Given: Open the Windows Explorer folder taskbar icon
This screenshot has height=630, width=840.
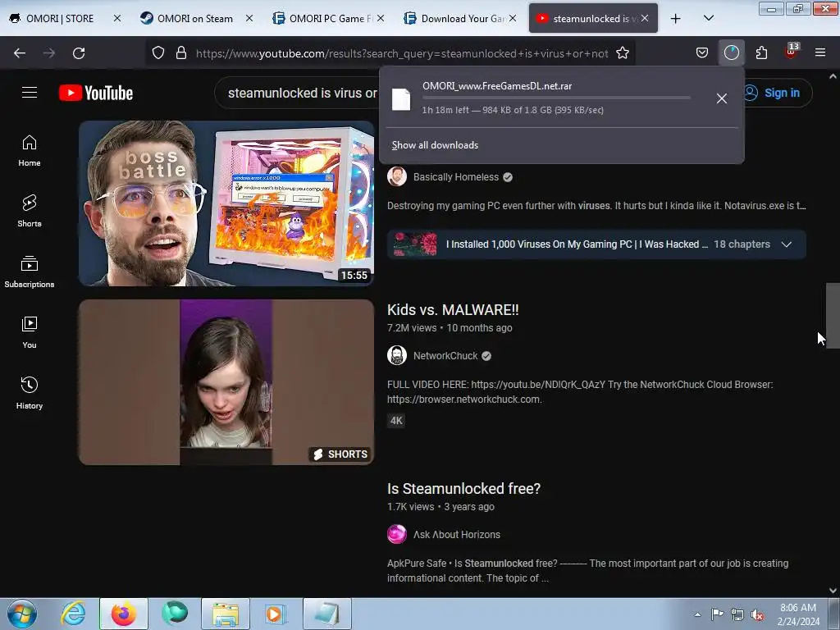Looking at the screenshot, I should 226,614.
